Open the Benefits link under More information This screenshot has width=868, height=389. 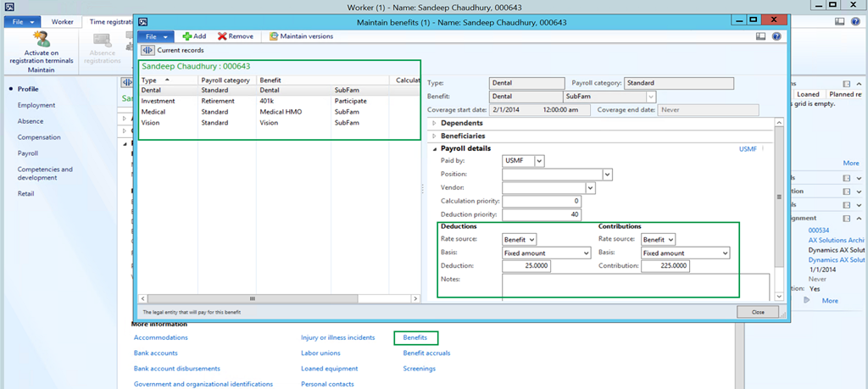click(415, 337)
